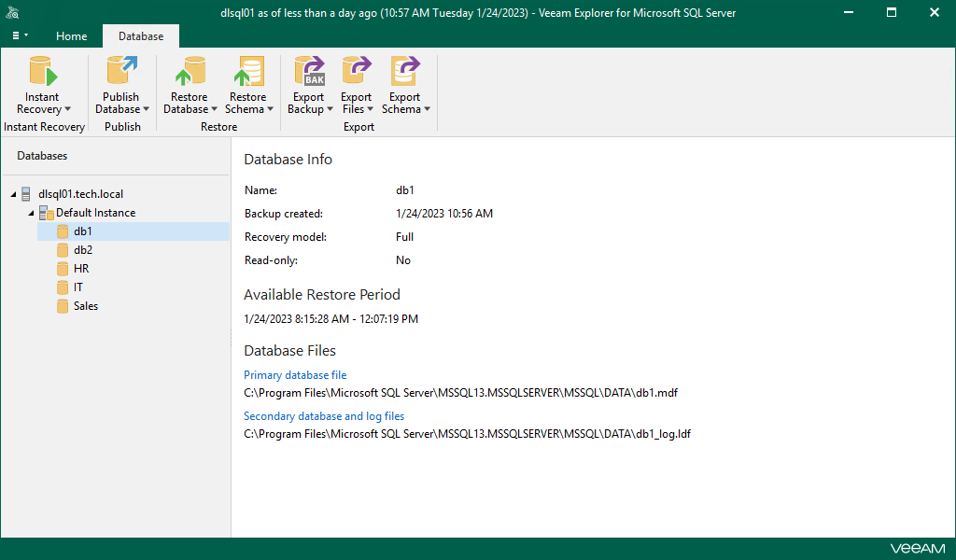956x560 pixels.
Task: Click the Sales database cylinder icon
Action: (63, 306)
